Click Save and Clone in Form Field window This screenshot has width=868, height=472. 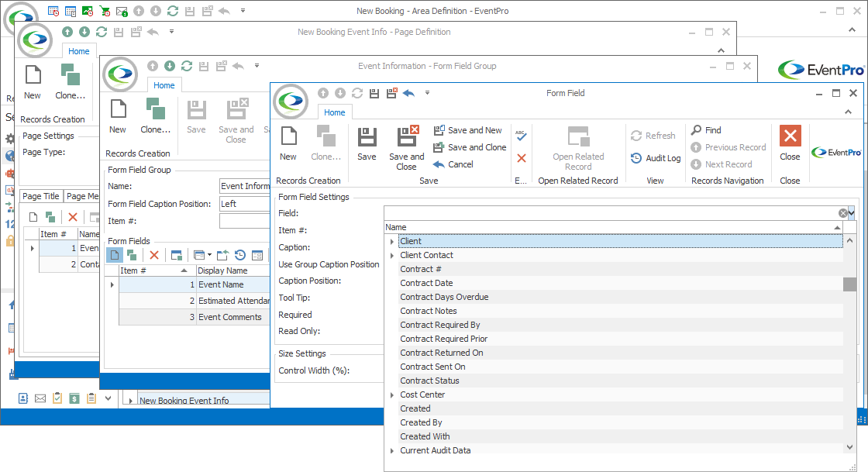470,147
